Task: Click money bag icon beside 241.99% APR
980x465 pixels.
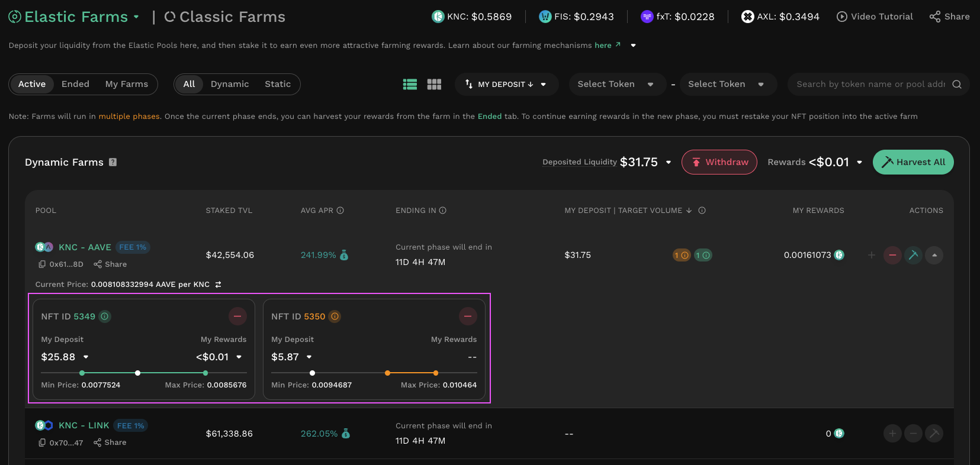Action: click(x=344, y=255)
